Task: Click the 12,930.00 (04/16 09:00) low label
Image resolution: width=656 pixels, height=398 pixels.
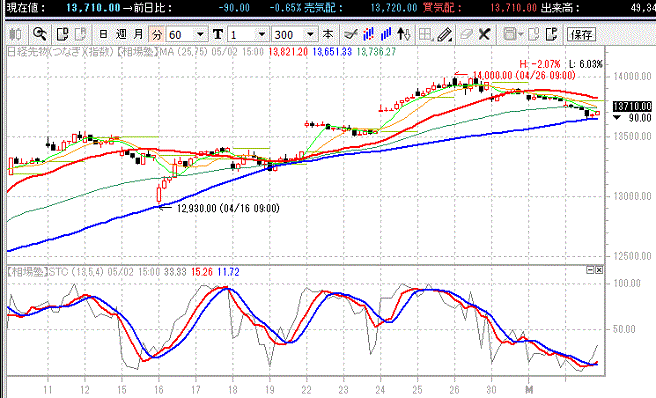Action: click(228, 208)
